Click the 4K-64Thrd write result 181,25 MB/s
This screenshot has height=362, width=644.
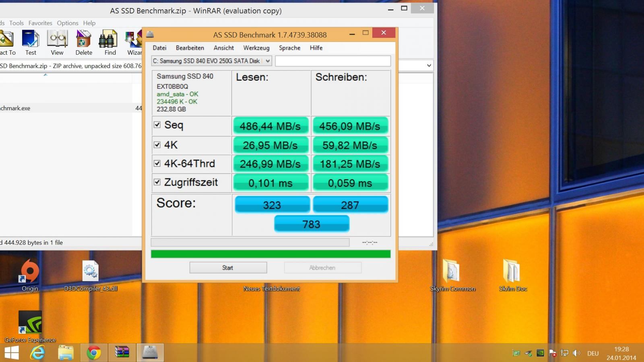tap(350, 164)
